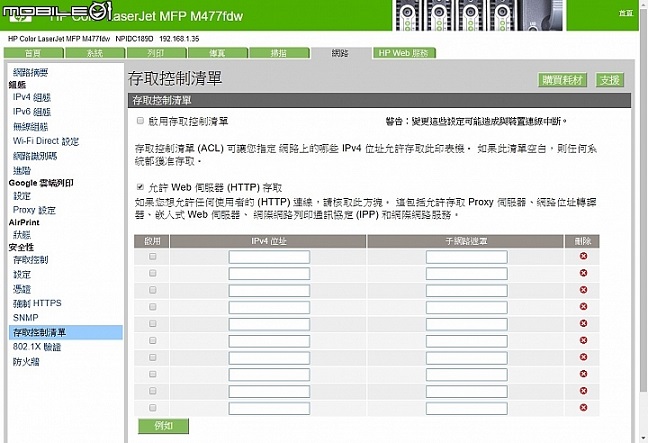
Task: Open the 進階 network page
Action: click(x=22, y=171)
